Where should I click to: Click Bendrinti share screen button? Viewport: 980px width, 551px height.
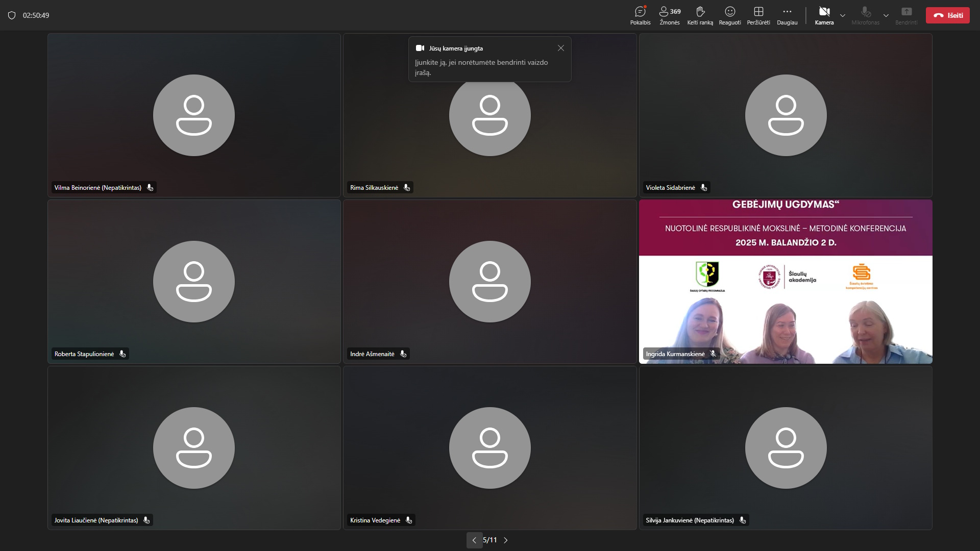point(906,15)
